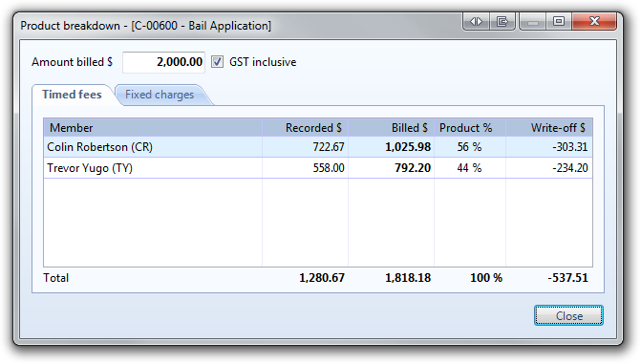Click the Close button
Viewport: 641px width, 364px height.
(568, 315)
